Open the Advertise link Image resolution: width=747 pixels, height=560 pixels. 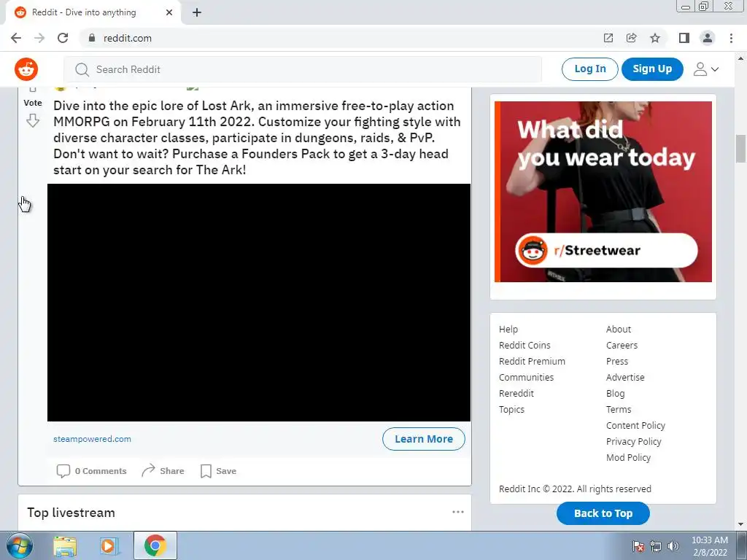pyautogui.click(x=625, y=377)
